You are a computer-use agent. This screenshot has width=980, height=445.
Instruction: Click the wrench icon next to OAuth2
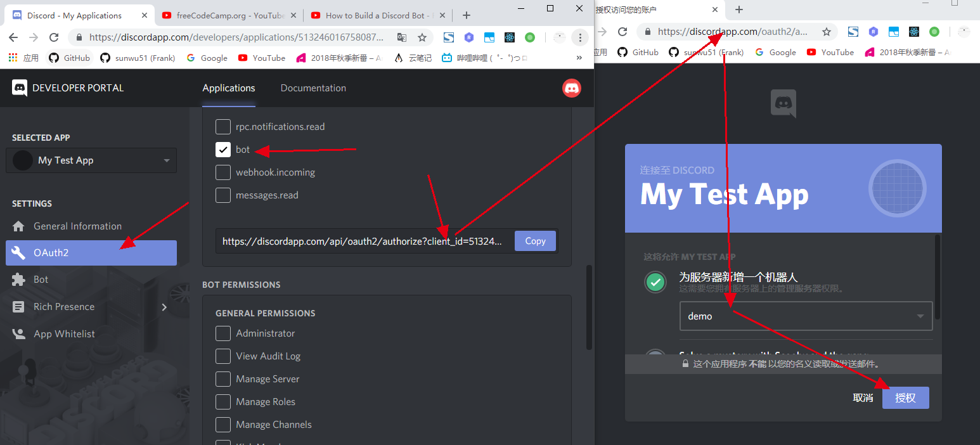pyautogui.click(x=18, y=253)
